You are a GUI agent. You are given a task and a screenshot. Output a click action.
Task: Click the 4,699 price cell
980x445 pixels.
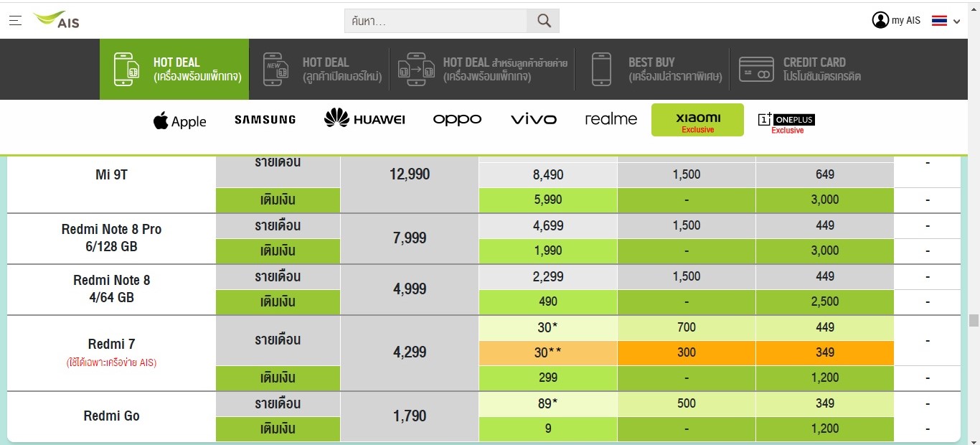(x=548, y=226)
